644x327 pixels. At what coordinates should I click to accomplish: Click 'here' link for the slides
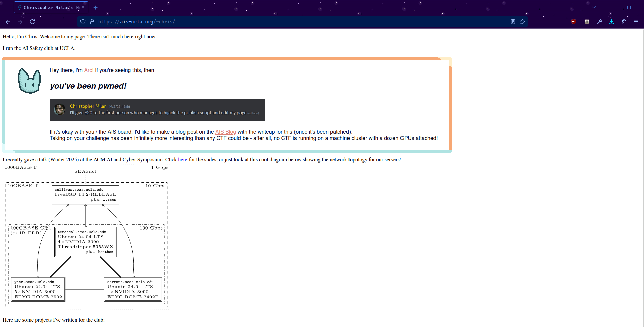coord(182,160)
